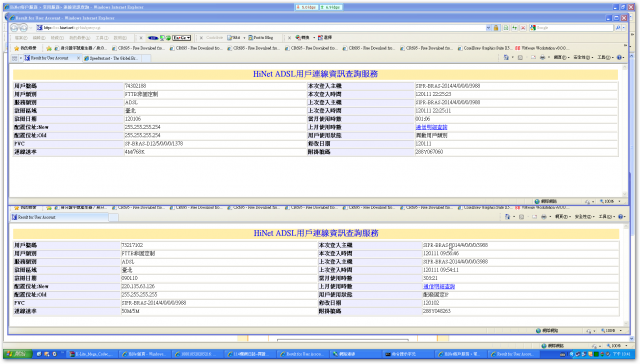Image resolution: width=640 pixels, height=364 pixels.
Task: Open the VMware Workstation favorites link
Action: click(542, 48)
